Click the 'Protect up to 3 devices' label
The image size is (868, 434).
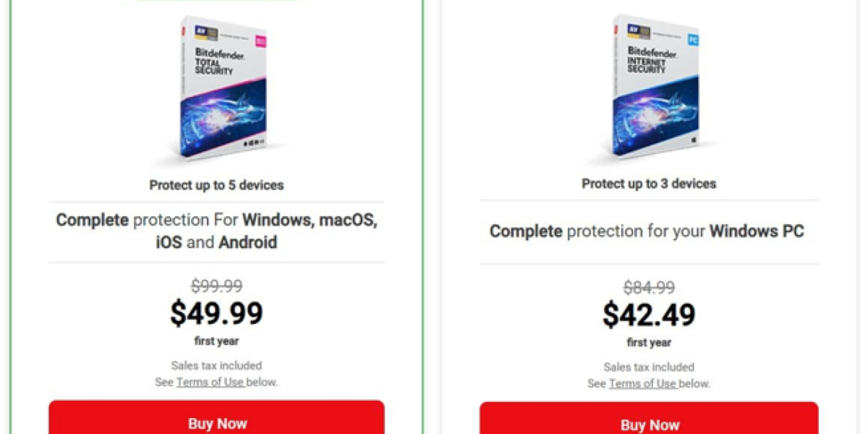coord(649,184)
